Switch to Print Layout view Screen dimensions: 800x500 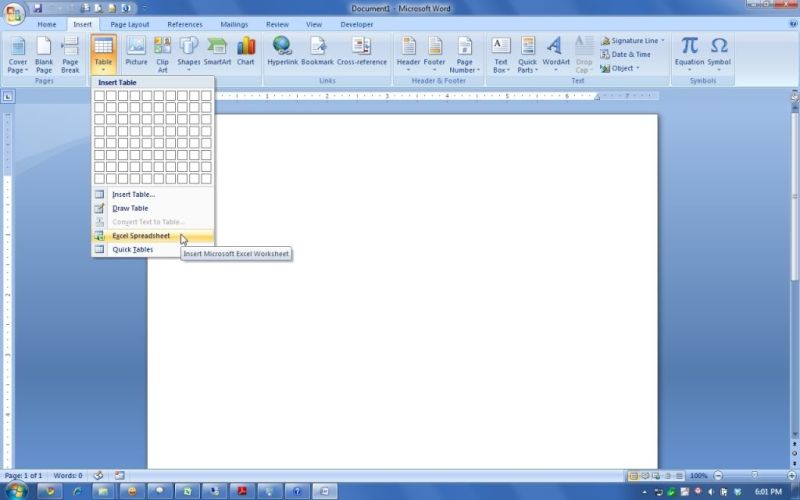click(x=633, y=476)
